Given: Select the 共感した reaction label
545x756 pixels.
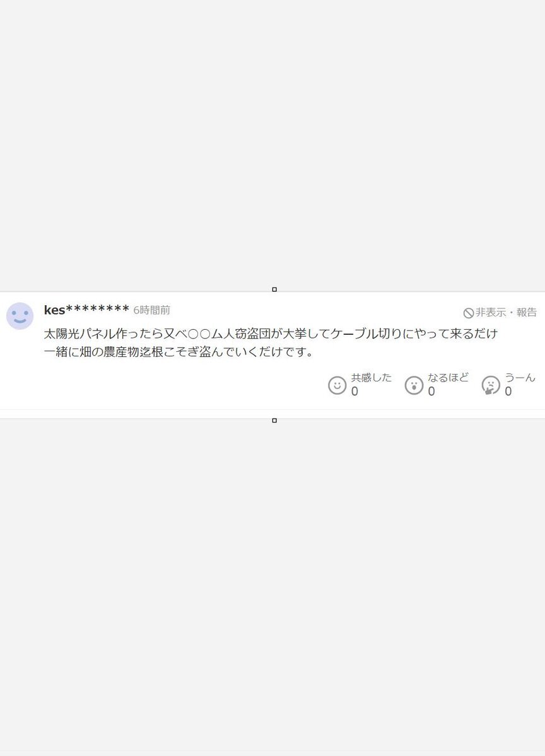Looking at the screenshot, I should 372,378.
